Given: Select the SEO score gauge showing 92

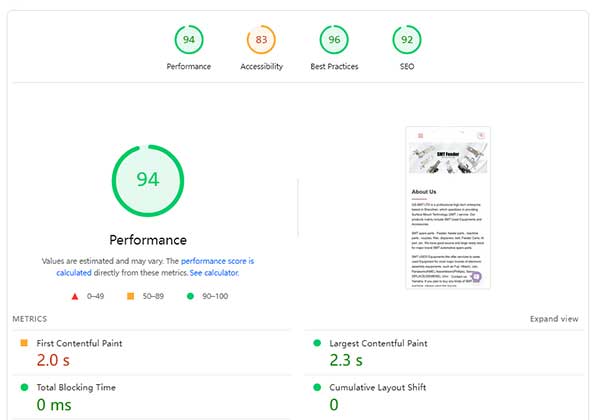Looking at the screenshot, I should 407,40.
